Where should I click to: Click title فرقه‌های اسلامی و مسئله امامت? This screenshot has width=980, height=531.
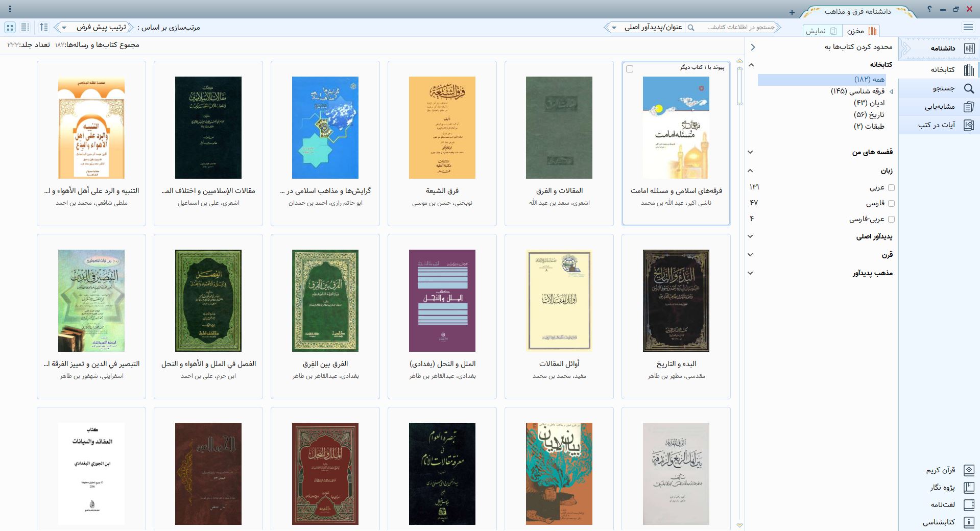[676, 191]
